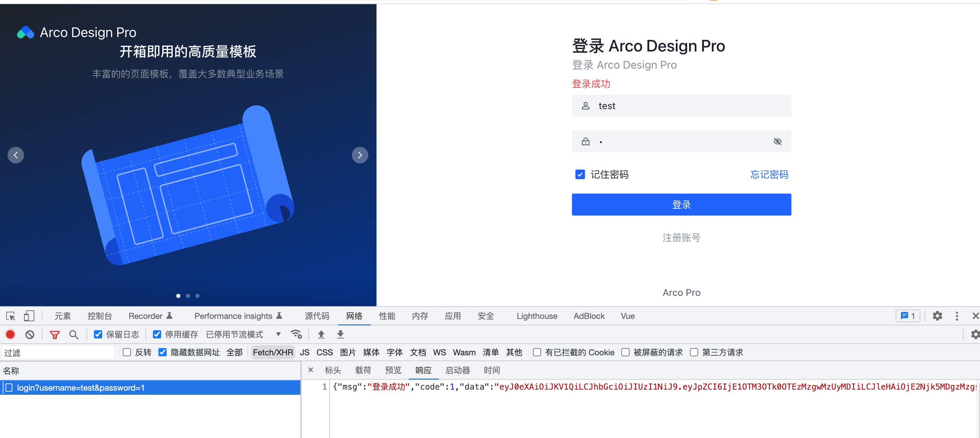This screenshot has height=438, width=980.
Task: Select the login request row checkbox icon
Action: 9,388
